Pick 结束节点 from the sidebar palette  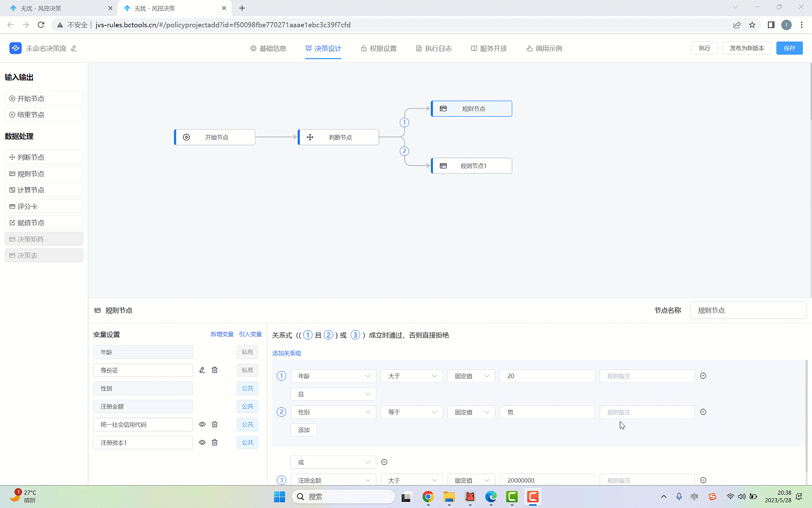pos(44,115)
